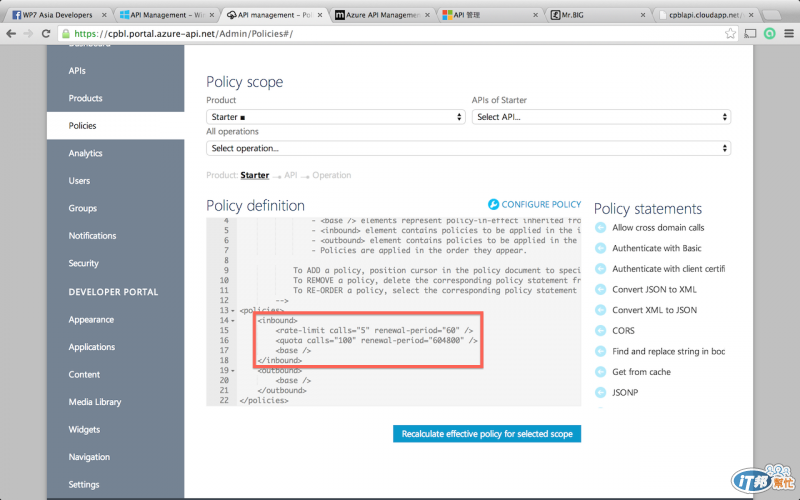Click the cast screen icon in toolbar
The height and width of the screenshot is (500, 800).
pos(750,34)
